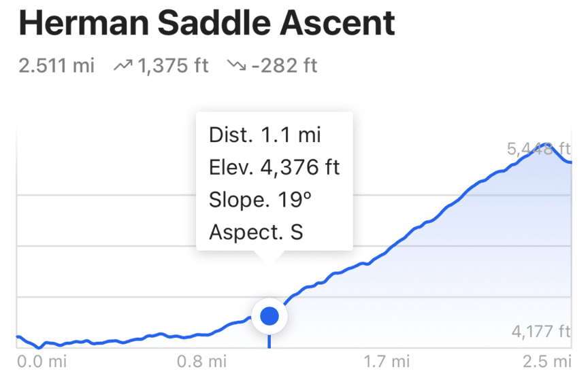Click the 1,375 ft ascent value

click(173, 66)
